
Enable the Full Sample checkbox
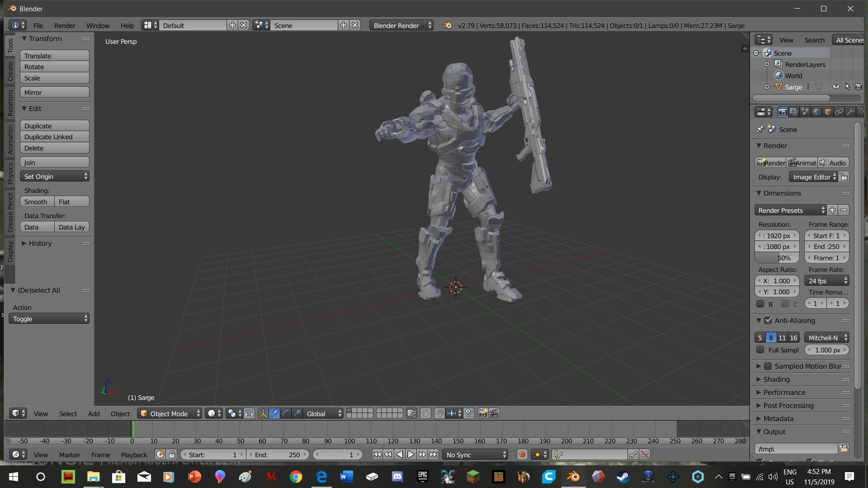(x=760, y=350)
